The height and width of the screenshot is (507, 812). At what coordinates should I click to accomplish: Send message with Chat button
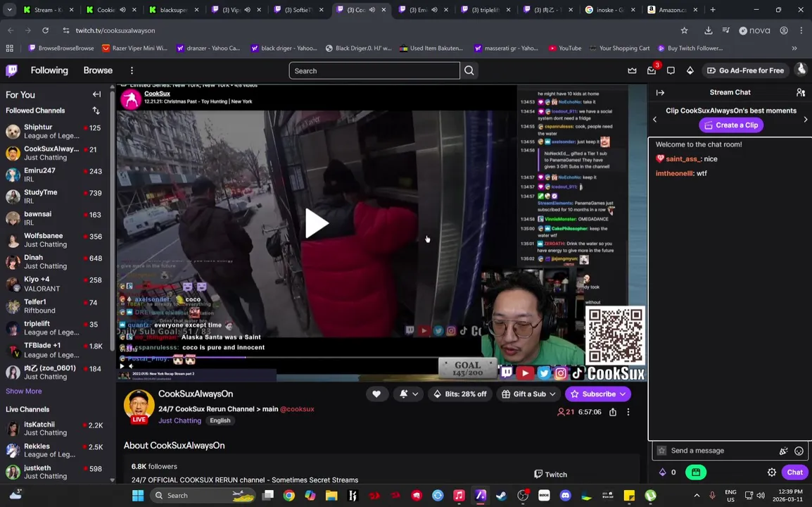tap(794, 472)
